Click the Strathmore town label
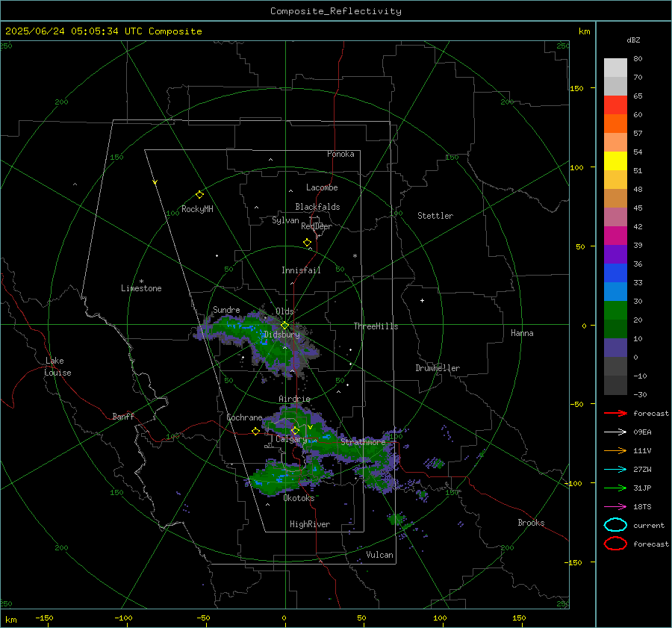 (363, 442)
